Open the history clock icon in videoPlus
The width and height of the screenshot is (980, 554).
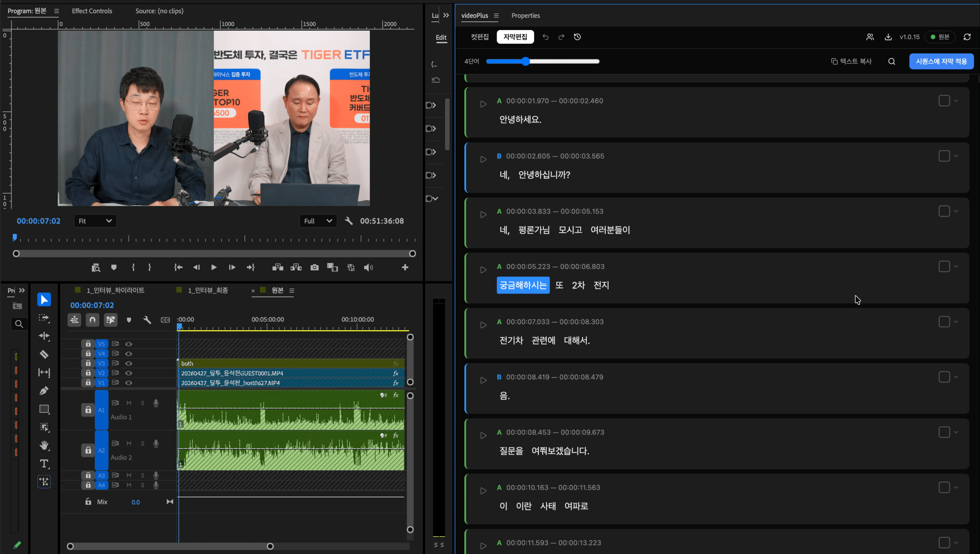coord(577,37)
